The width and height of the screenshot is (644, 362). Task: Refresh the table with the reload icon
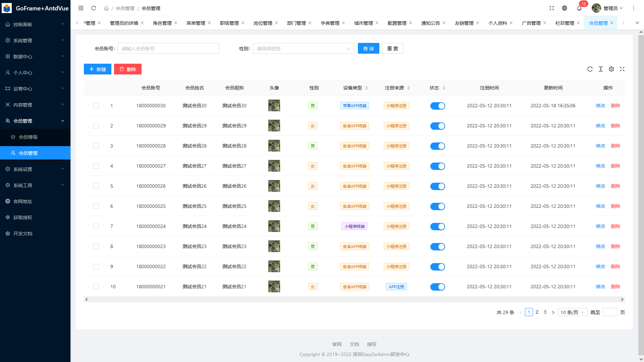[590, 69]
